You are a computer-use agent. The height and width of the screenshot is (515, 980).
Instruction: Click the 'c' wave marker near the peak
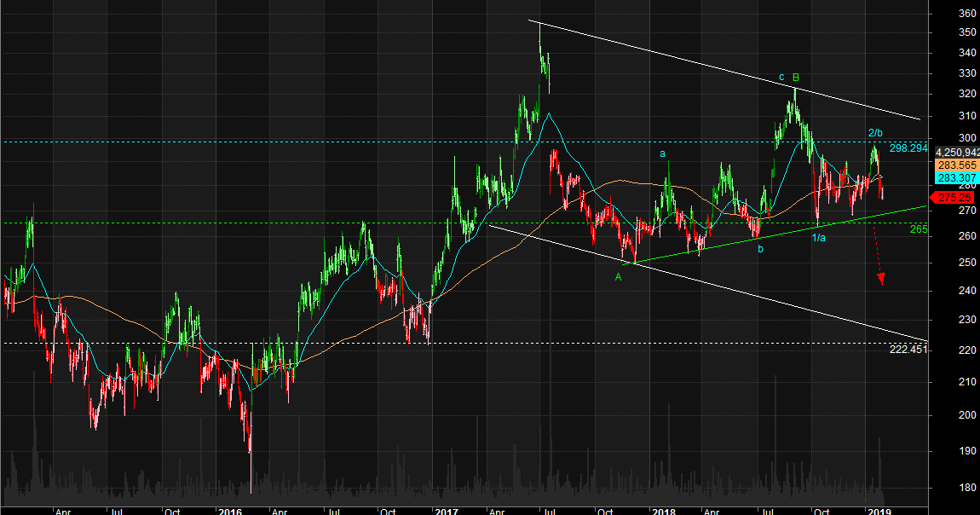click(781, 78)
